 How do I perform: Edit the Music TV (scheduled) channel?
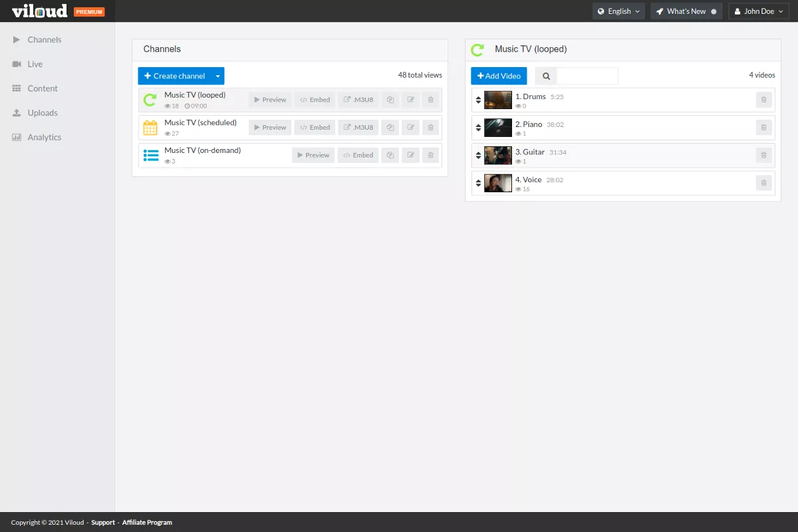point(410,128)
